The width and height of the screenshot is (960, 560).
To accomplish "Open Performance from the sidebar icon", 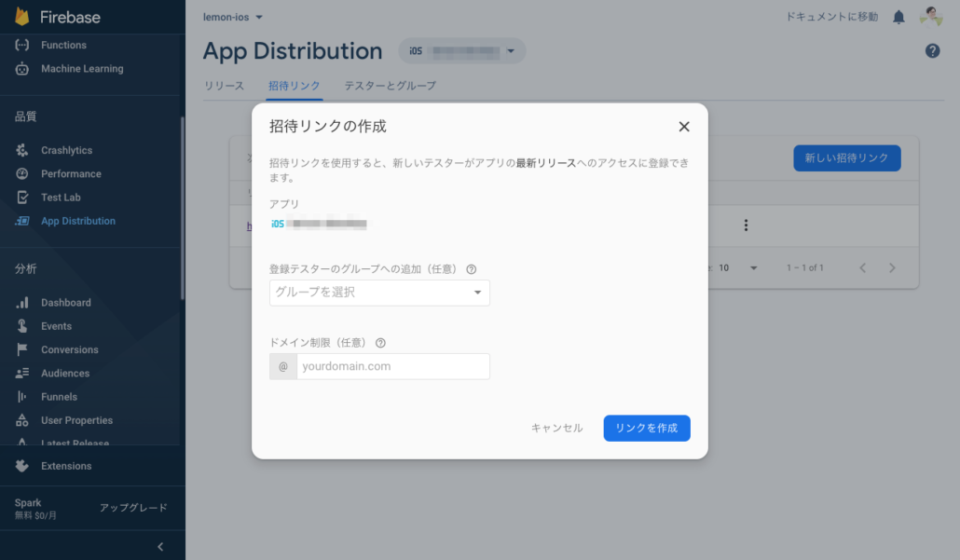I will point(22,174).
